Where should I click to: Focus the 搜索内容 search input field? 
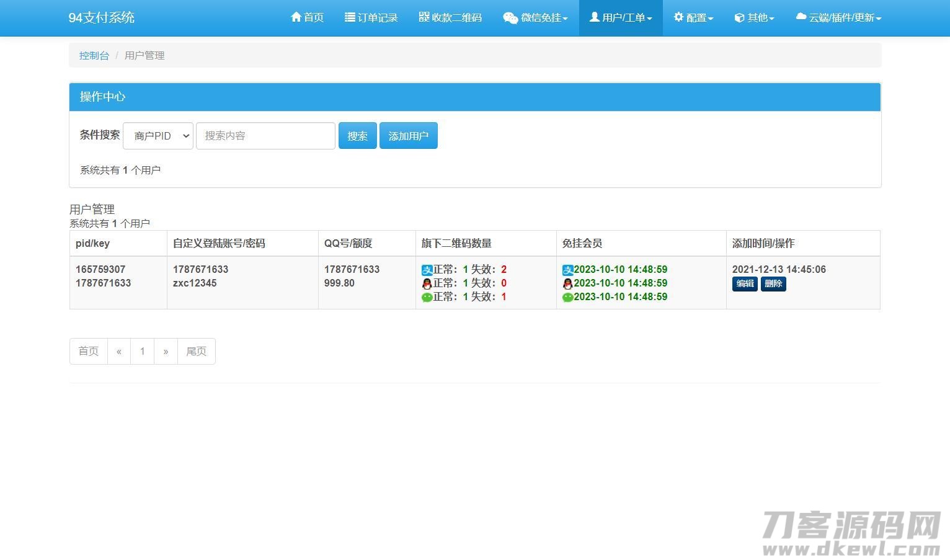point(265,136)
